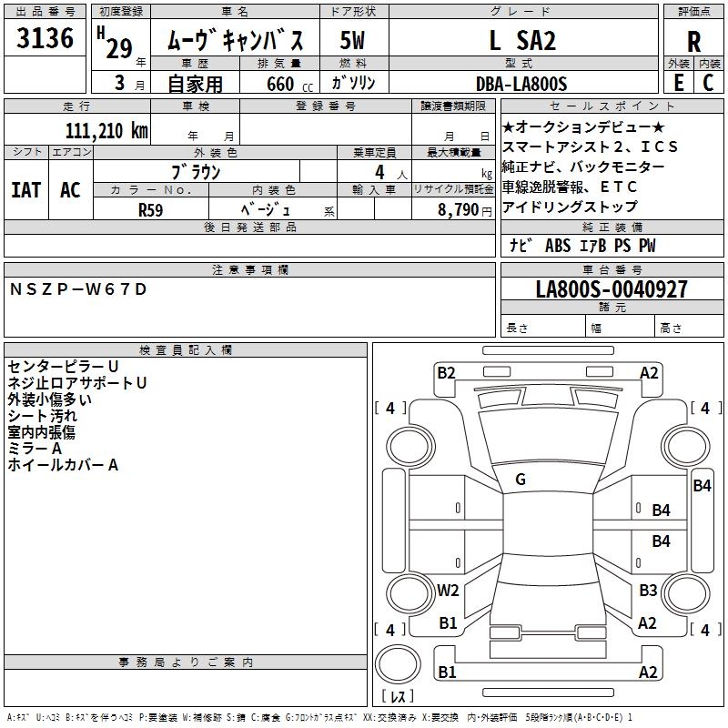The height and width of the screenshot is (728, 728).
Task: Select the overall grade R score
Action: pos(693,40)
